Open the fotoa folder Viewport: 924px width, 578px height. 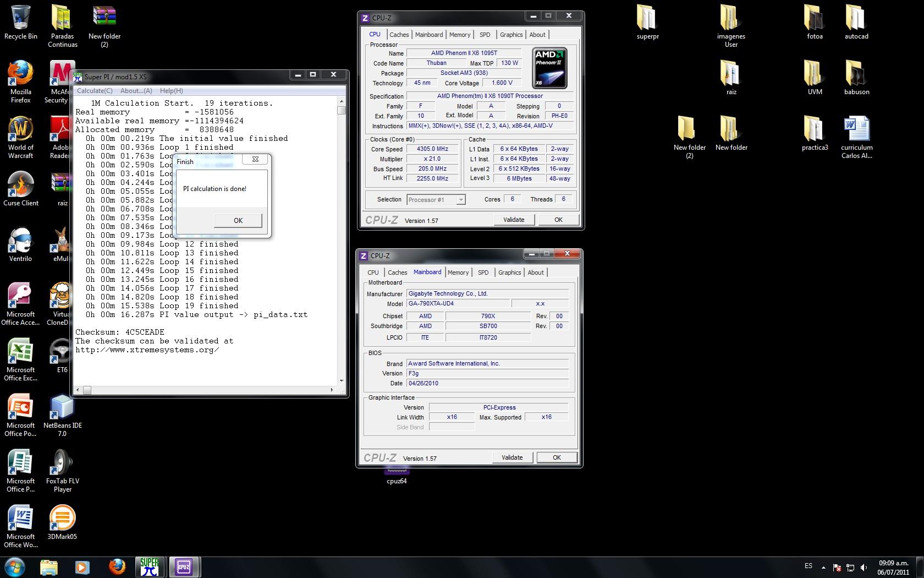[x=815, y=22]
